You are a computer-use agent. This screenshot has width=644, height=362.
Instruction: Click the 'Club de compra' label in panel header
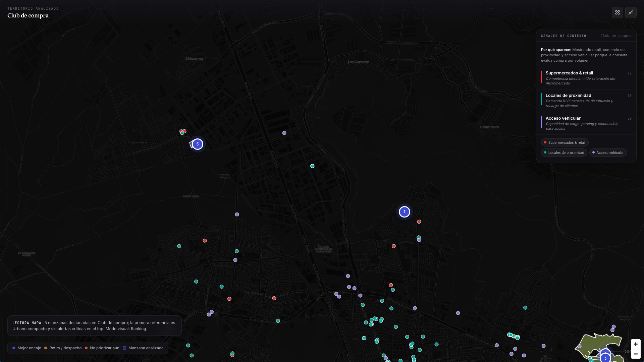[x=616, y=36]
